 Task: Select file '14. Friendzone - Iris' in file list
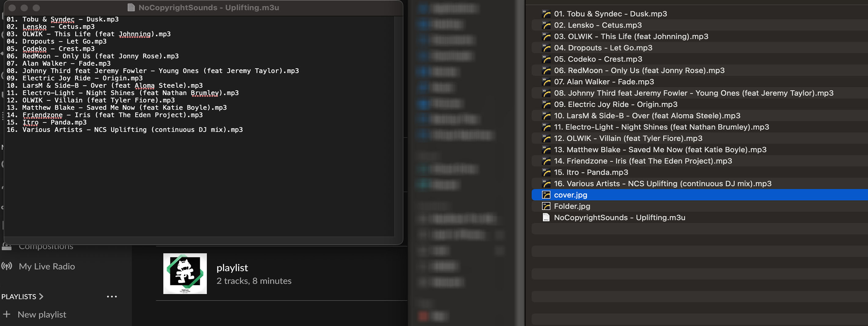point(643,161)
